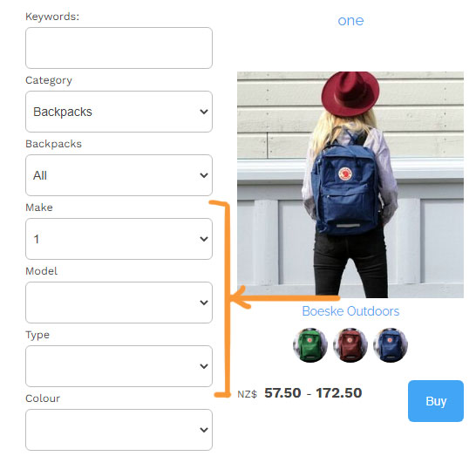476x456 pixels.
Task: Click the chevron arrow on Make dropdown
Action: [204, 239]
